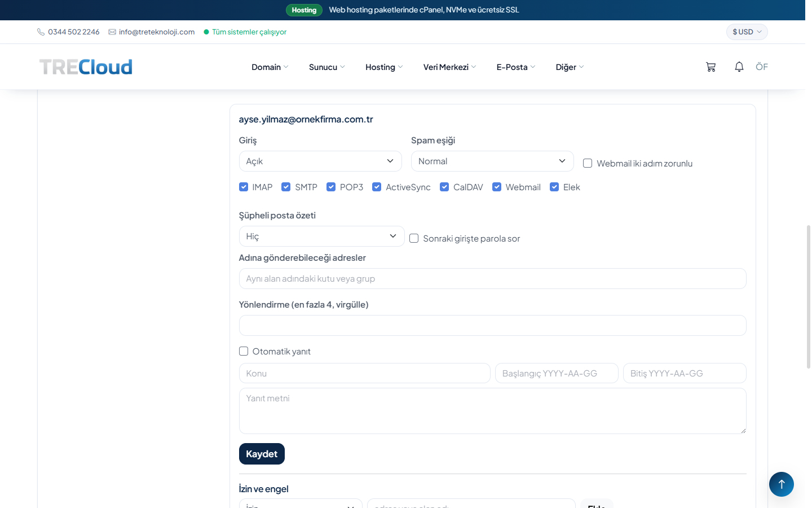Click the phone icon beside 0344 502 2246
Viewport: 812px width, 508px height.
pyautogui.click(x=41, y=32)
